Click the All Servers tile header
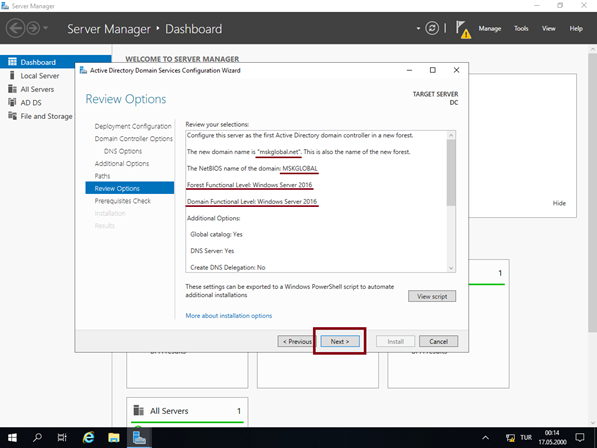Image resolution: width=597 pixels, height=448 pixels. (x=169, y=411)
